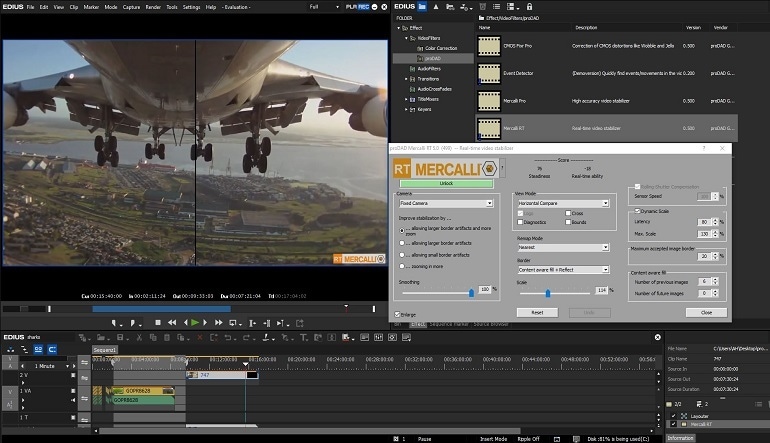Click the Save project disk icon
This screenshot has width=770, height=443.
click(120, 337)
